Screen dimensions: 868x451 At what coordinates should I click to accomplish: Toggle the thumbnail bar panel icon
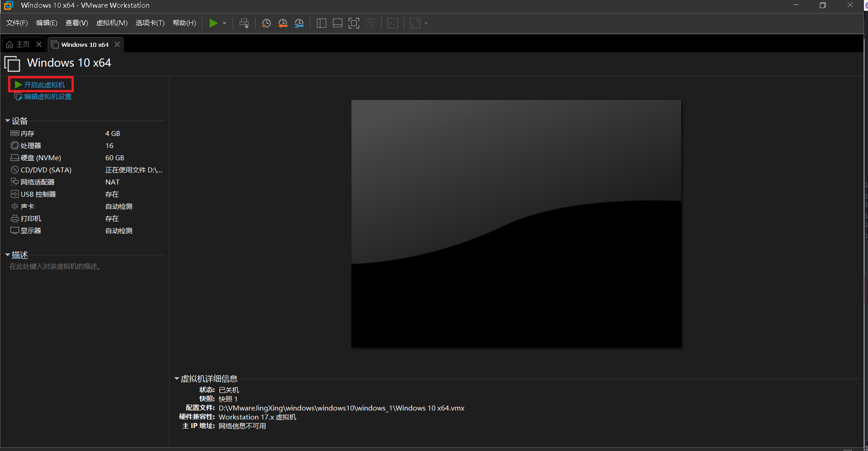[x=337, y=23]
